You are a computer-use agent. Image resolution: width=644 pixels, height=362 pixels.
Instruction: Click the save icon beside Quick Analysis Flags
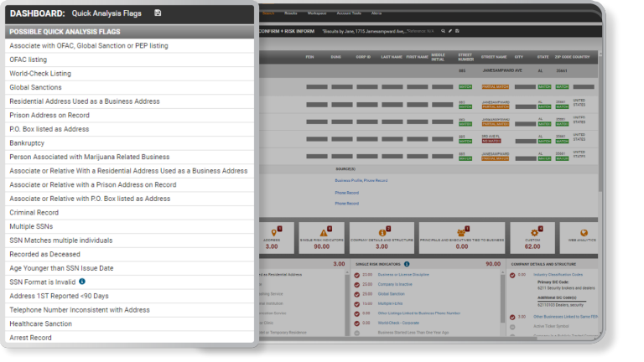(x=158, y=13)
